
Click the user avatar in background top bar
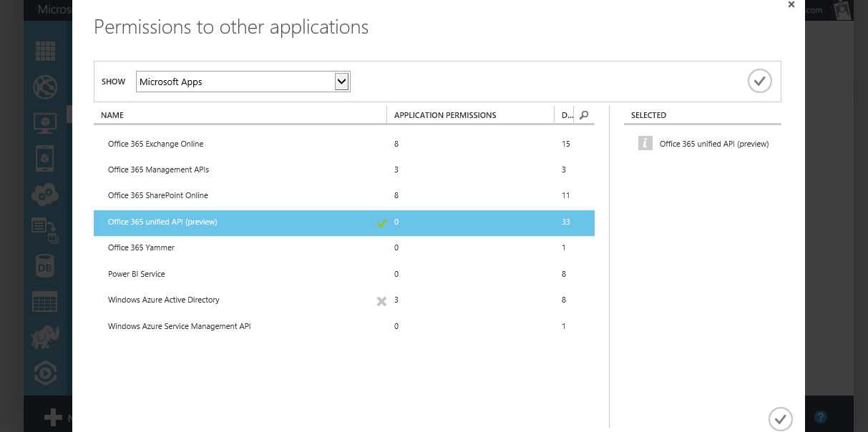843,9
